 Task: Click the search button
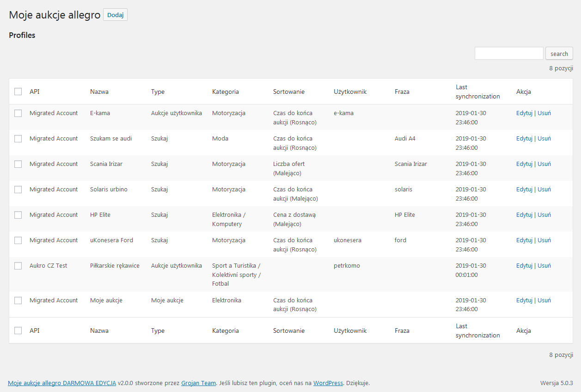[x=559, y=54]
